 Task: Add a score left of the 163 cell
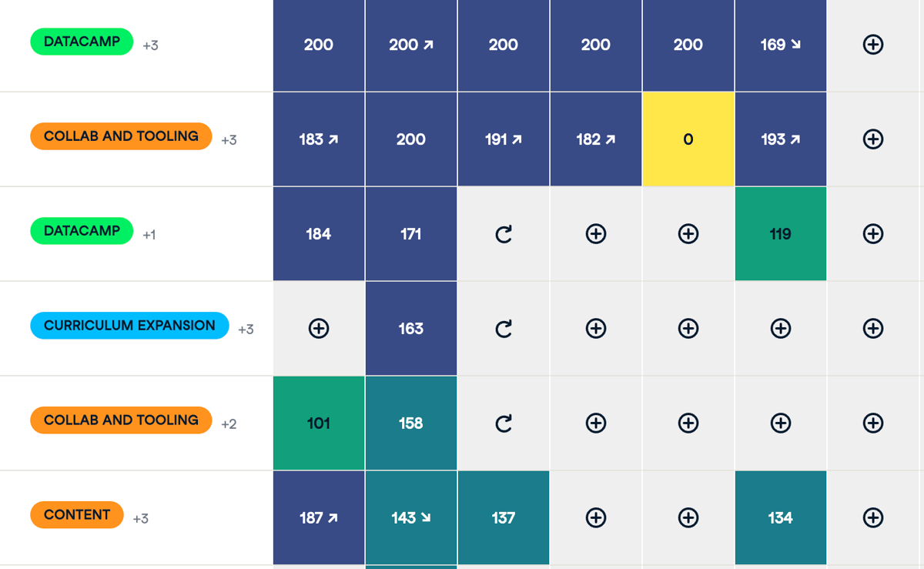[318, 329]
